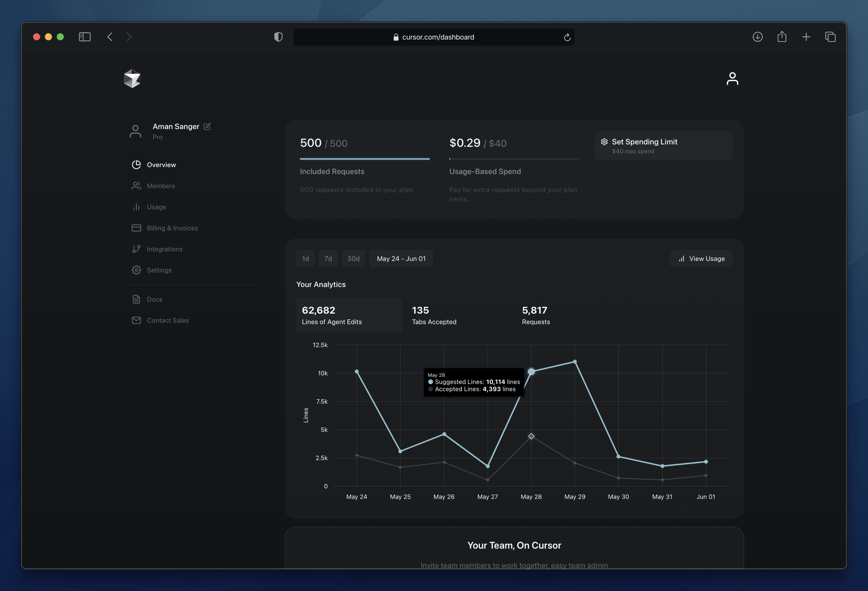The image size is (868, 591).
Task: Select the 7d time range
Action: 328,258
